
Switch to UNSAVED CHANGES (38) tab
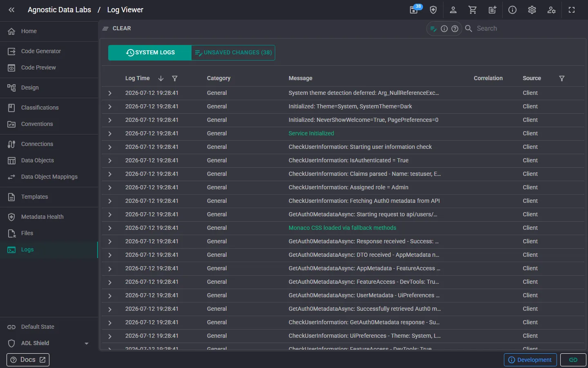(233, 53)
